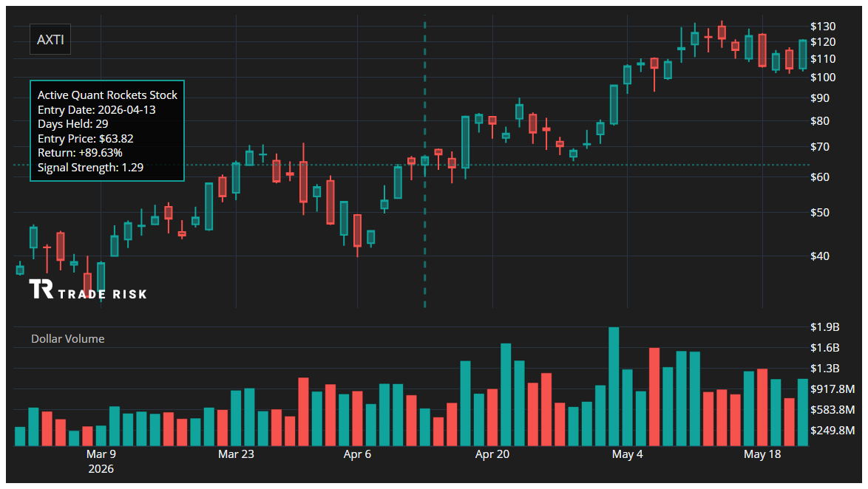Click the 'Mar 23' date label
The height and width of the screenshot is (489, 868).
[x=237, y=454]
